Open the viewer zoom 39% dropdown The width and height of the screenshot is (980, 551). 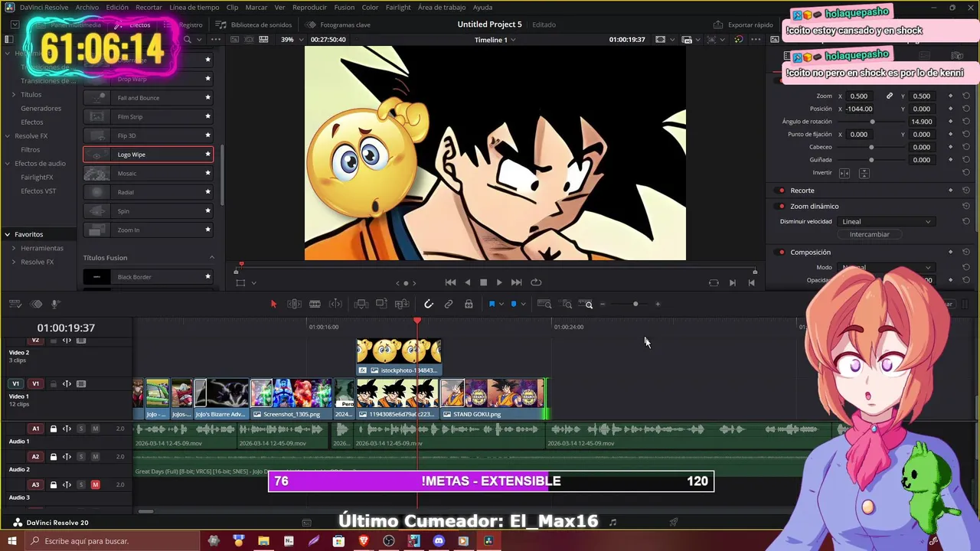[x=291, y=40]
